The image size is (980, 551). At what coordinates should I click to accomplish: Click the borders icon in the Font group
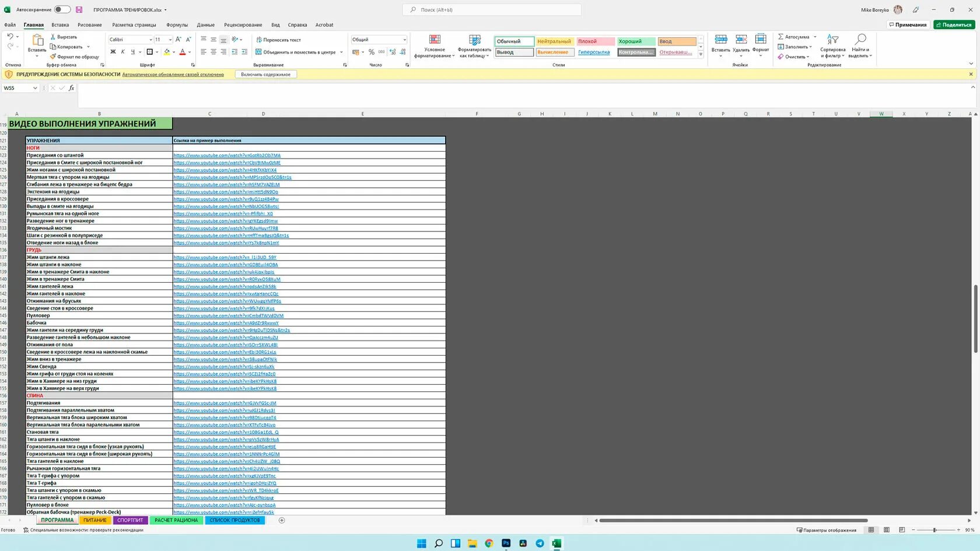tap(149, 52)
